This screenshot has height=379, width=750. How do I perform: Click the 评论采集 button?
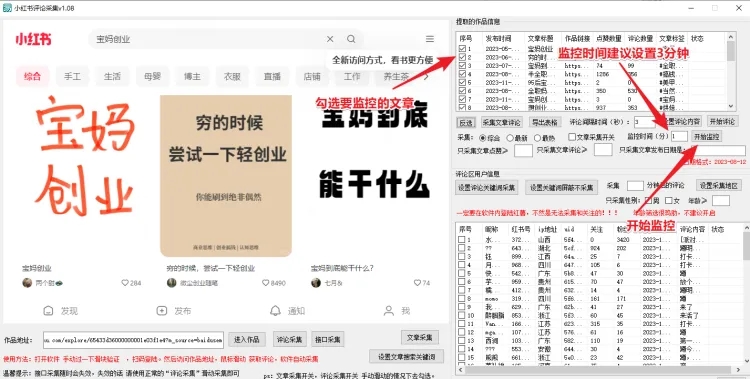pyautogui.click(x=290, y=339)
